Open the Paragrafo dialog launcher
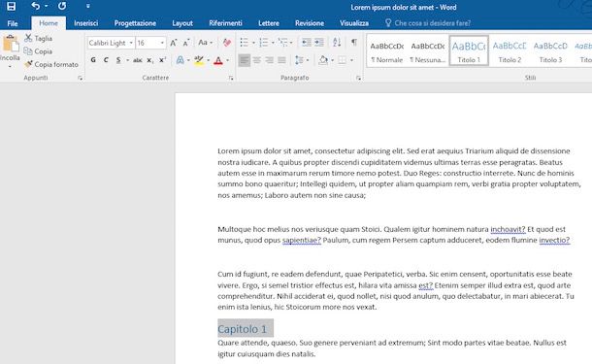The height and width of the screenshot is (364, 592). point(358,79)
